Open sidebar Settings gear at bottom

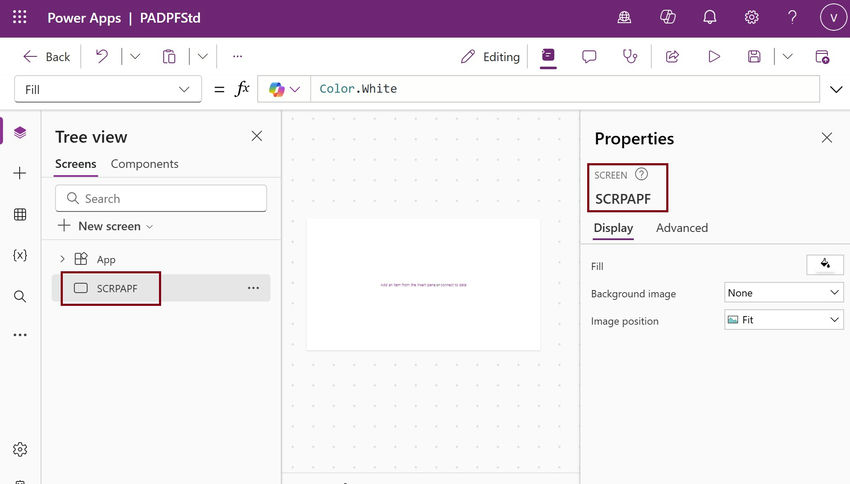(20, 449)
